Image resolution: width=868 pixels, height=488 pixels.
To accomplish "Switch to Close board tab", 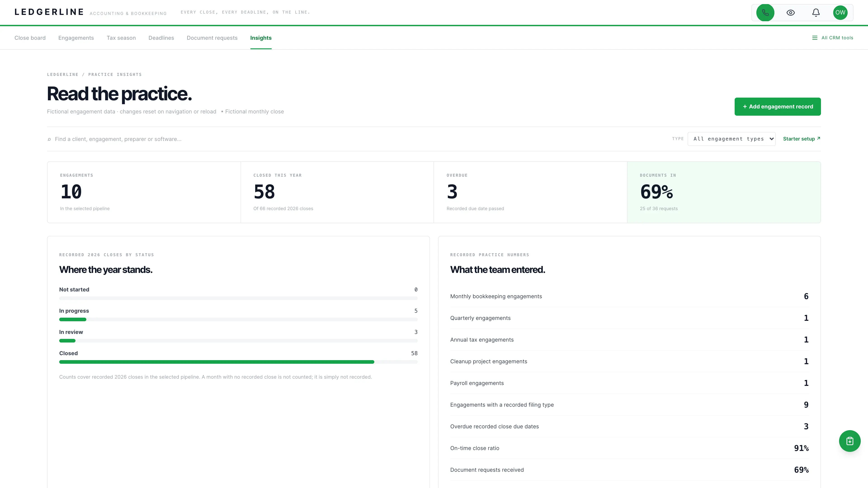I will pos(30,38).
